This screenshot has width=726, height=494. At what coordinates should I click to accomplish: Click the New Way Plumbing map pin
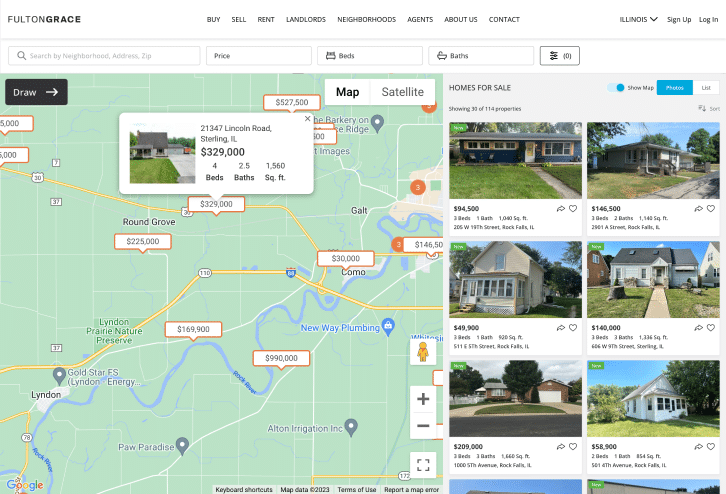coord(388,326)
